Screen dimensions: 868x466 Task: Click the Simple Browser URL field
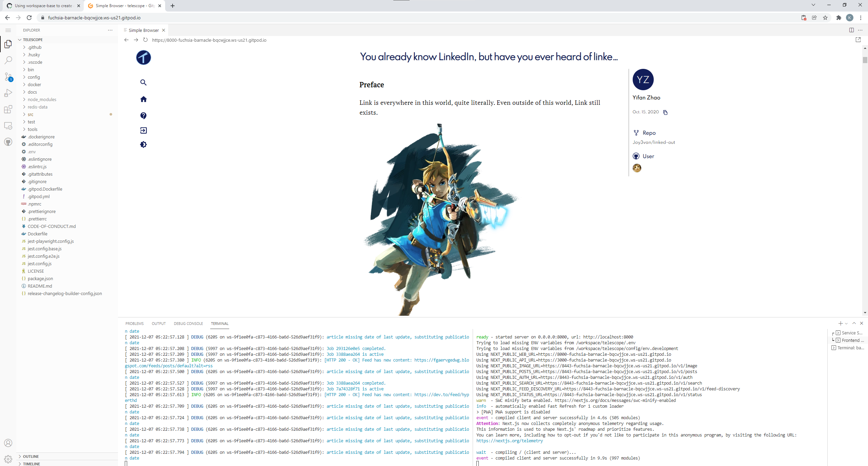coord(209,40)
